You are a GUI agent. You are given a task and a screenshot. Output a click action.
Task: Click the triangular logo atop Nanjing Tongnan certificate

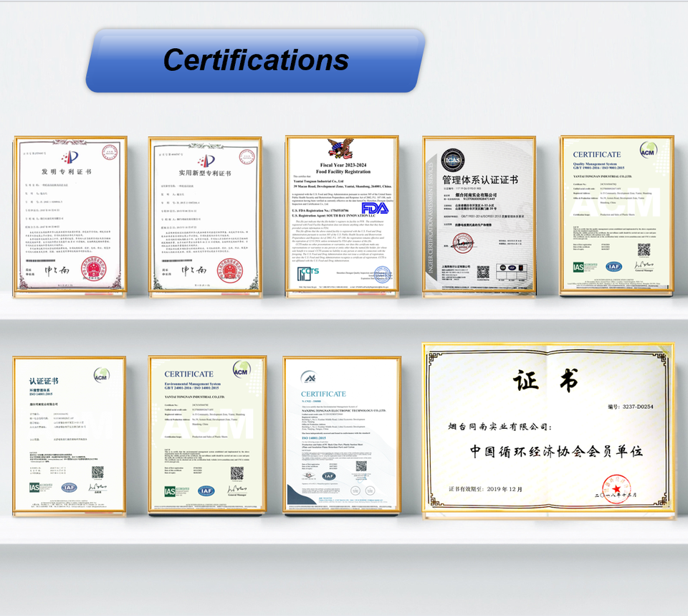pos(309,376)
